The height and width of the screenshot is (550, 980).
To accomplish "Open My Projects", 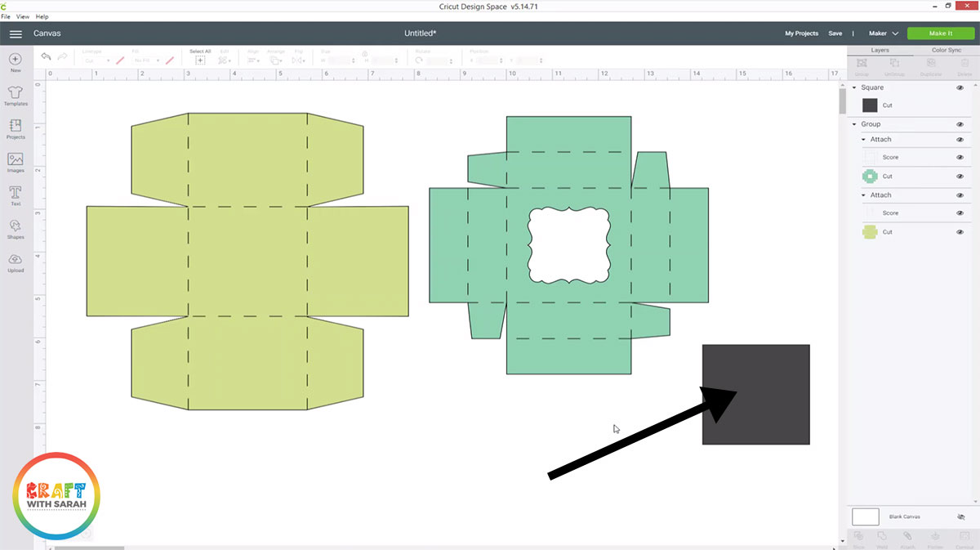I will click(801, 34).
